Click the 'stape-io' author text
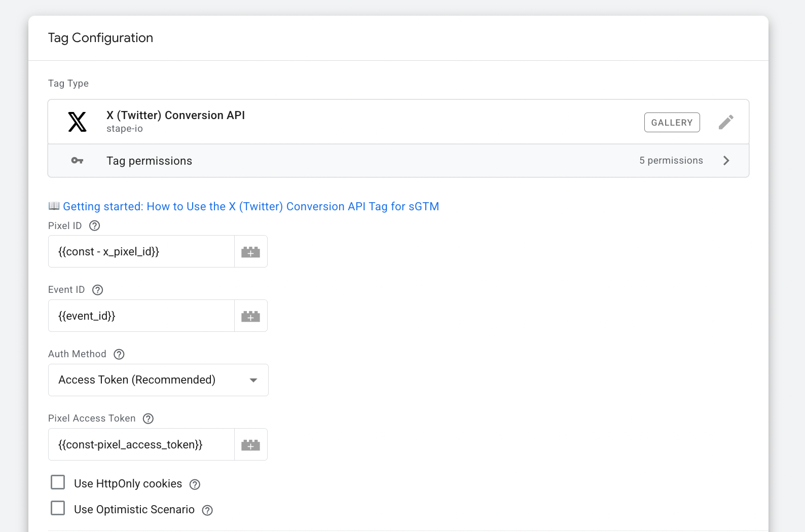The width and height of the screenshot is (805, 532). 125,129
